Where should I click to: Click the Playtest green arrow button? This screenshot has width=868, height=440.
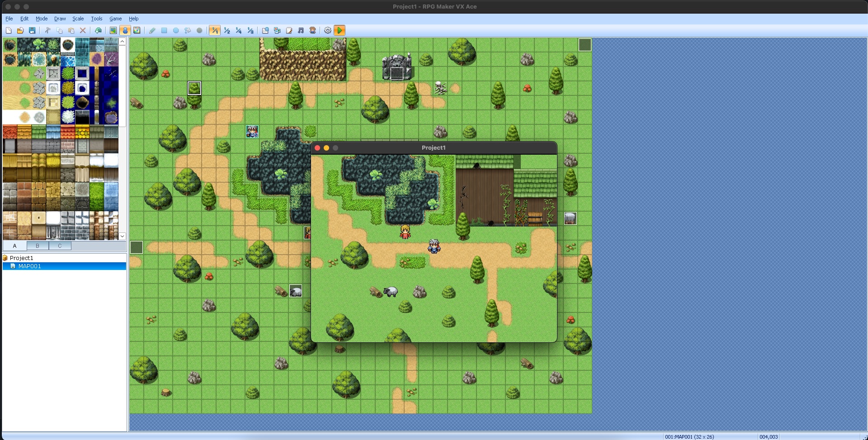pyautogui.click(x=340, y=30)
